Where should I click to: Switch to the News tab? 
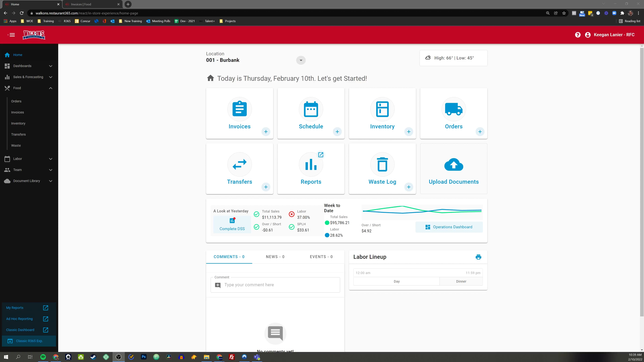click(x=275, y=257)
